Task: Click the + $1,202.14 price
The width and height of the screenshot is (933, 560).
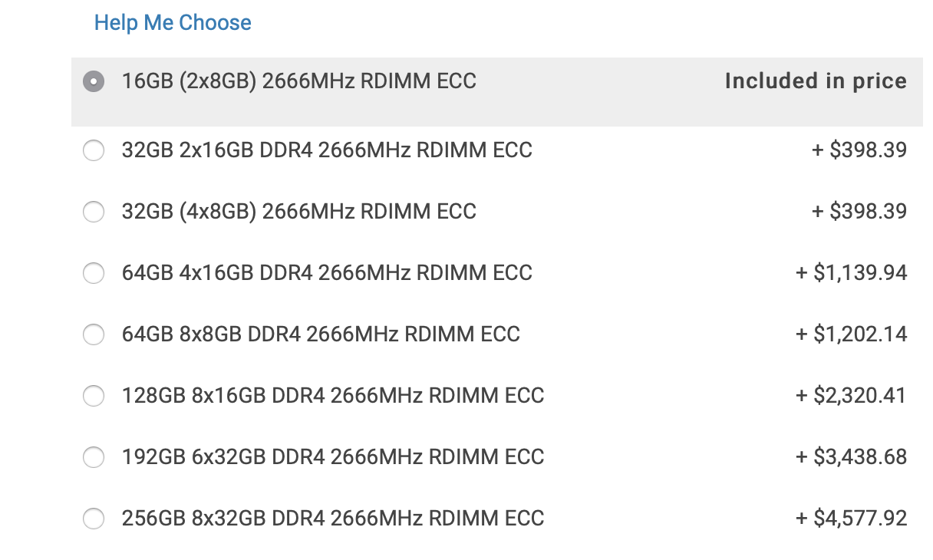Action: coord(852,334)
